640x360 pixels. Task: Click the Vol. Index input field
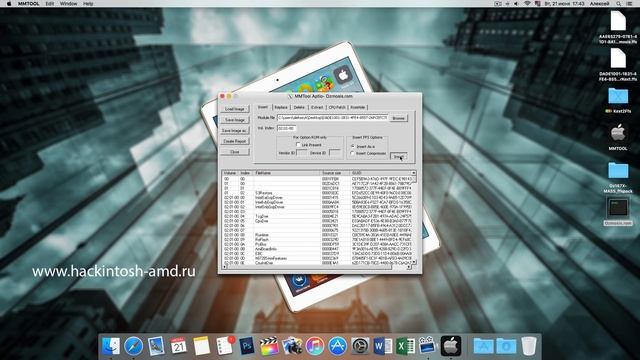[x=287, y=128]
